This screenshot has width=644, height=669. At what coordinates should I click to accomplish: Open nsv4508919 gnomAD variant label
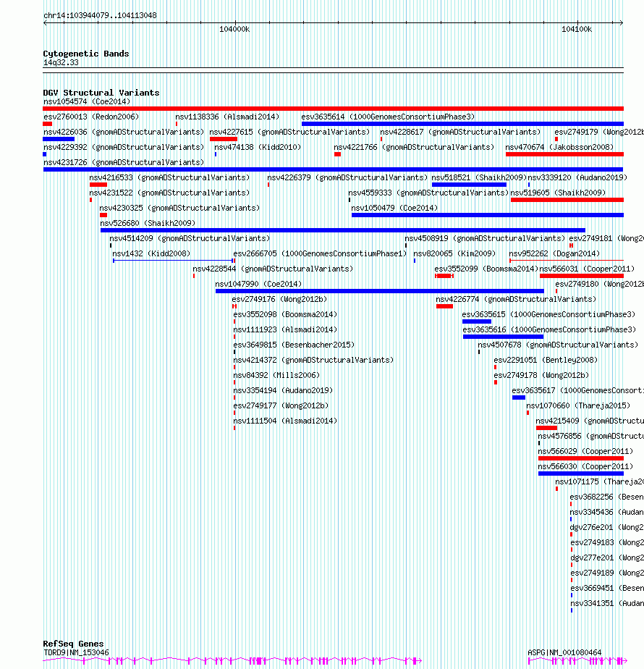tap(485, 238)
